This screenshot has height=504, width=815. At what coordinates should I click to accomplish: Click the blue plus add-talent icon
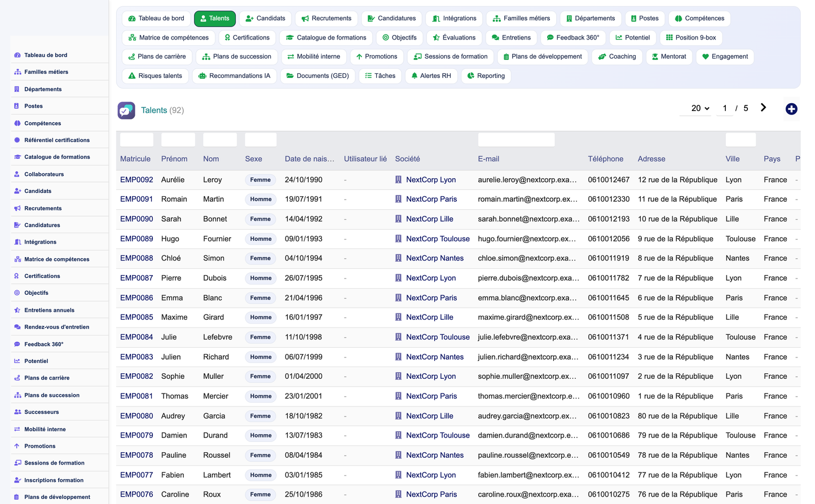click(x=791, y=109)
